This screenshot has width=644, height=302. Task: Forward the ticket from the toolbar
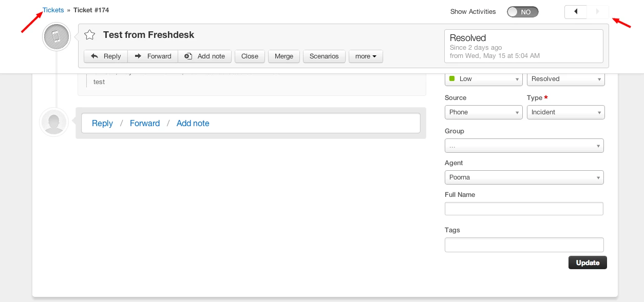coord(153,56)
